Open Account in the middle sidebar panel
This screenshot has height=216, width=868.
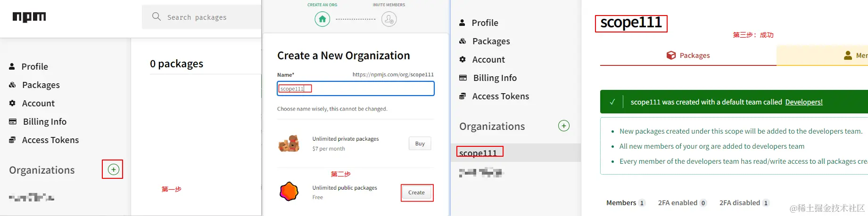click(x=488, y=59)
